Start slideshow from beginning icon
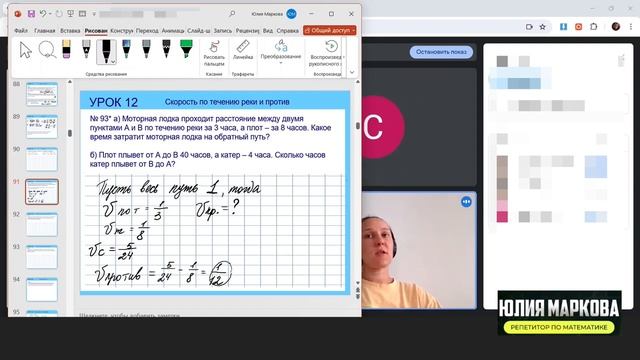Viewport: 640px width, 360px height. (70, 14)
